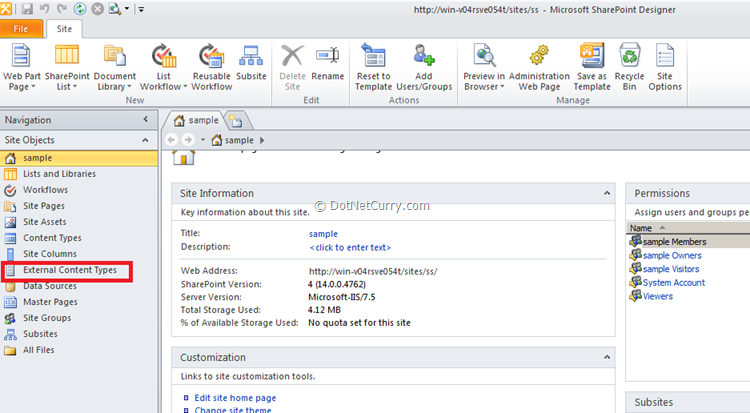750x413 pixels.
Task: Open quick access preview dropdown arrow
Action: click(x=127, y=9)
